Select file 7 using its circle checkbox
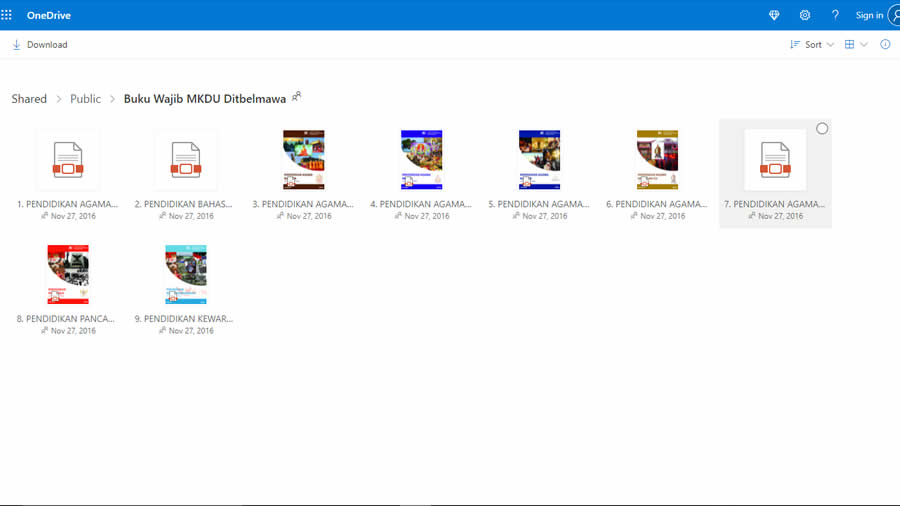 click(822, 129)
